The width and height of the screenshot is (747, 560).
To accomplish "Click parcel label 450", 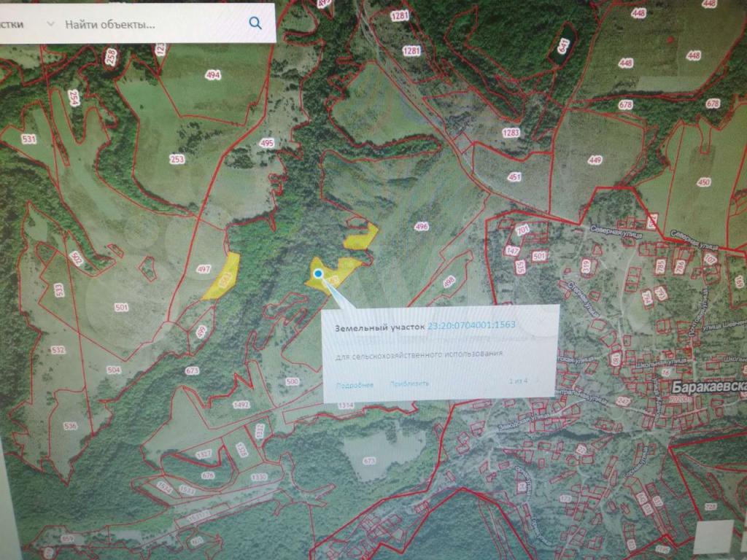I will pos(703,182).
